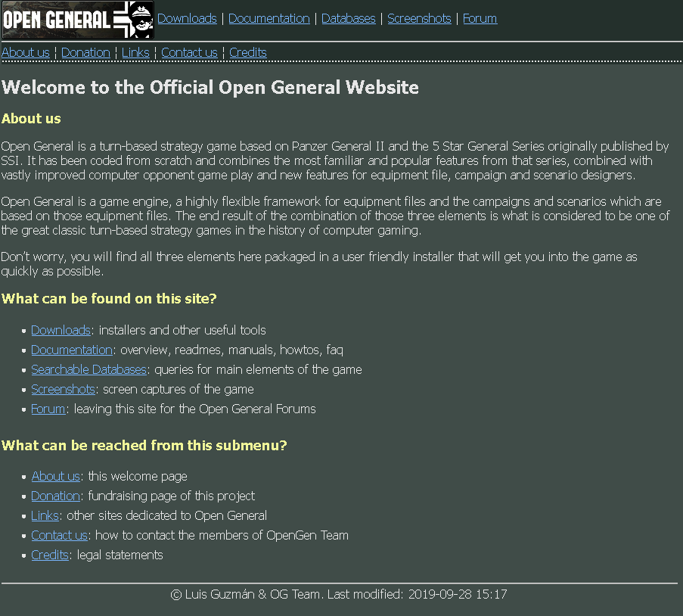This screenshot has height=616, width=683.
Task: Open Links in the submenu bar
Action: 135,52
